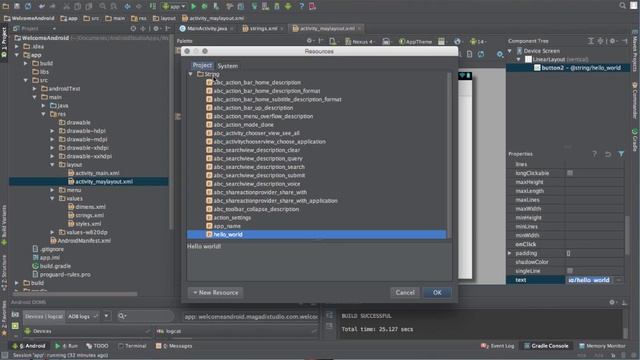Expand the padding property
Image resolution: width=640 pixels, height=360 pixels.
click(x=510, y=253)
